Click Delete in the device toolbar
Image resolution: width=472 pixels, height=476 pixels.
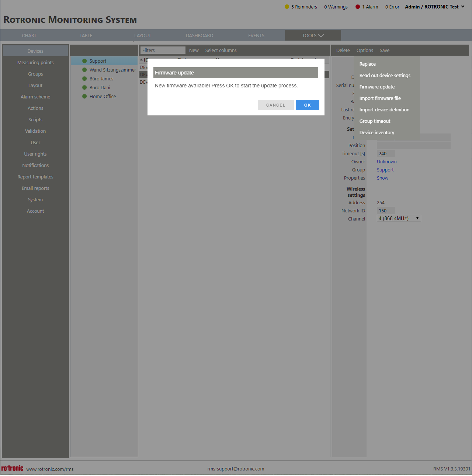pyautogui.click(x=343, y=51)
